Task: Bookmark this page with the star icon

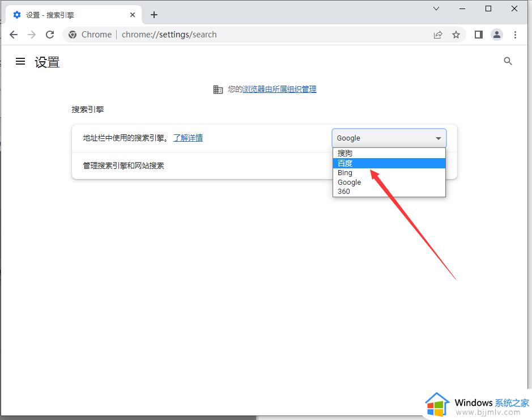Action: pyautogui.click(x=457, y=35)
